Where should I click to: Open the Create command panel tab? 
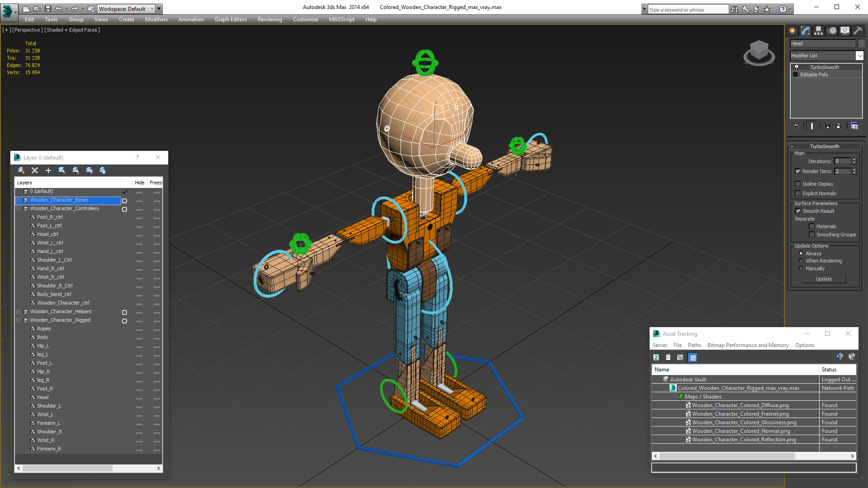793,31
